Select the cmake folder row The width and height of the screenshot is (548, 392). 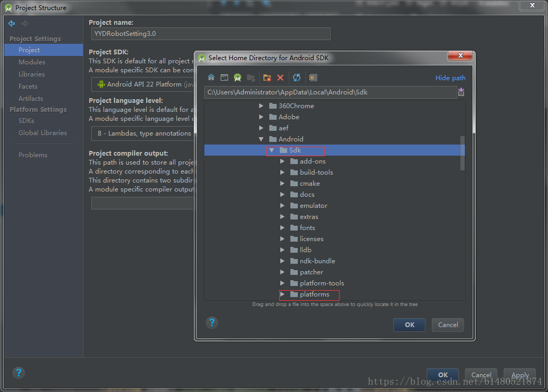tap(335, 184)
